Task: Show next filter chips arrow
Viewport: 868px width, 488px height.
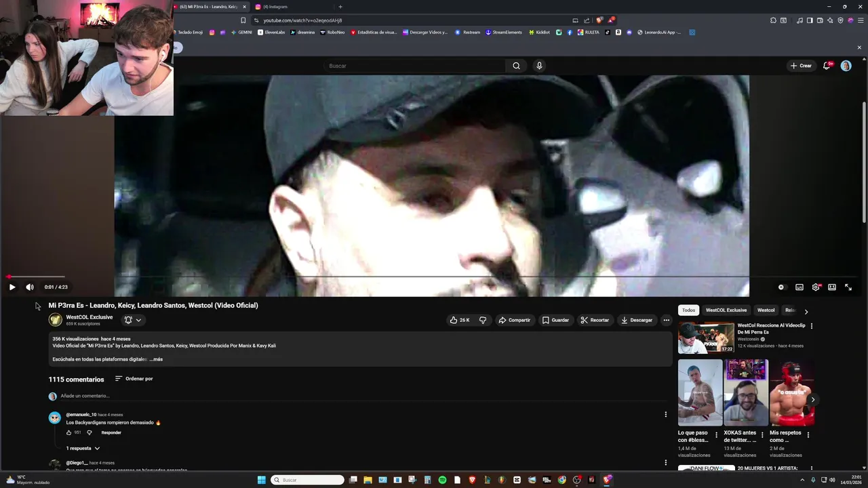Action: (x=806, y=311)
